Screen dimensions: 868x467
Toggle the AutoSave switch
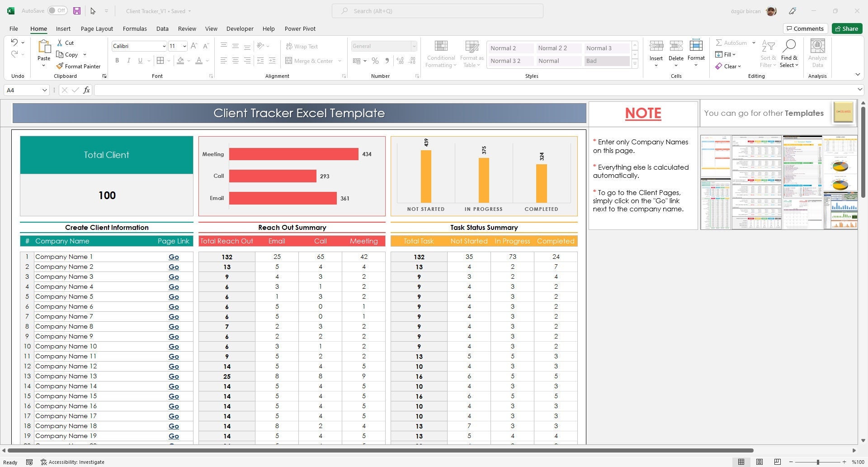coord(57,10)
